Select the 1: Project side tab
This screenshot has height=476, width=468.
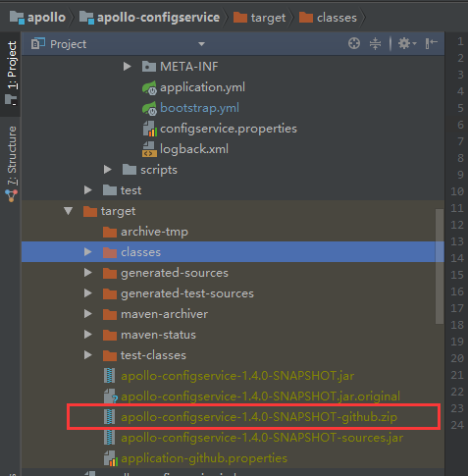[x=11, y=74]
